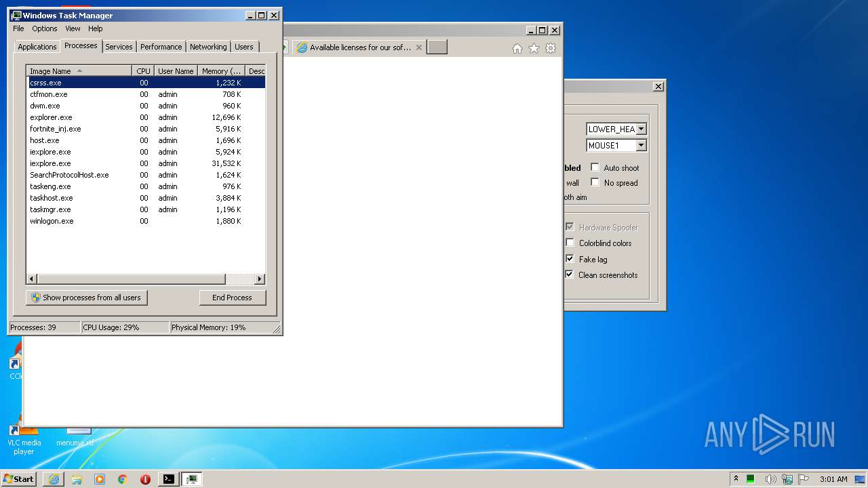This screenshot has height=488, width=868.
Task: Open Opera browser from the taskbar
Action: tap(145, 479)
